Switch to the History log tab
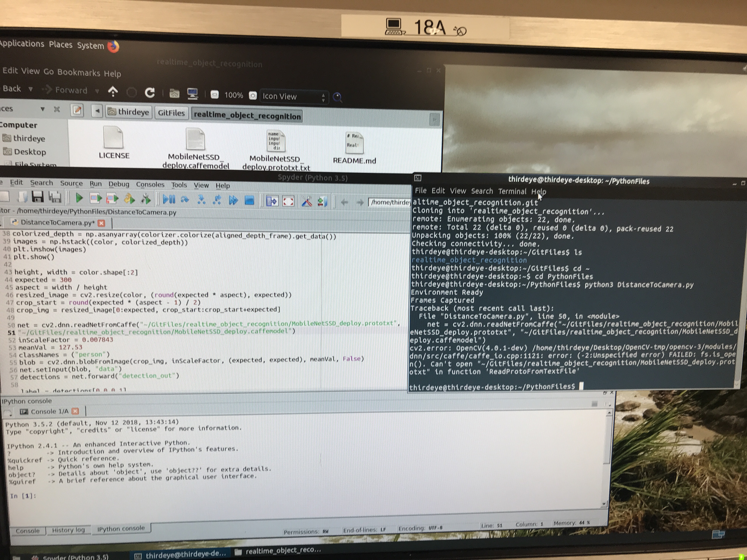Screen dimensions: 747x560 tap(68, 530)
